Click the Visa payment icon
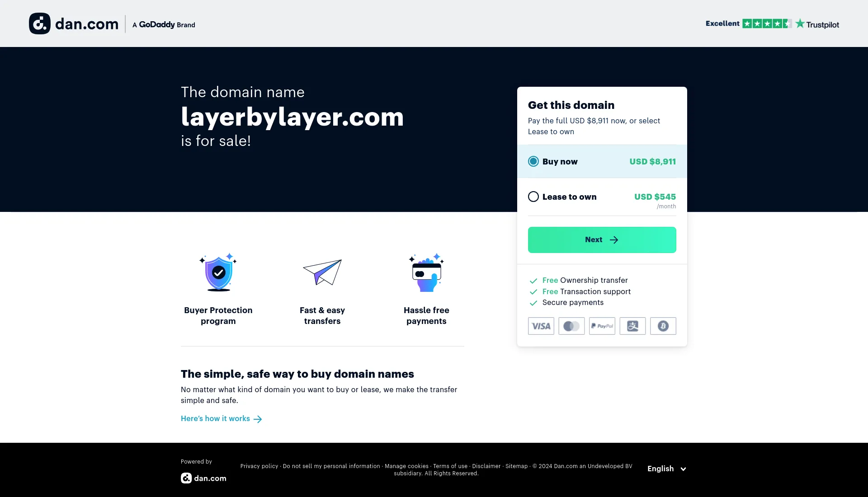 (541, 326)
